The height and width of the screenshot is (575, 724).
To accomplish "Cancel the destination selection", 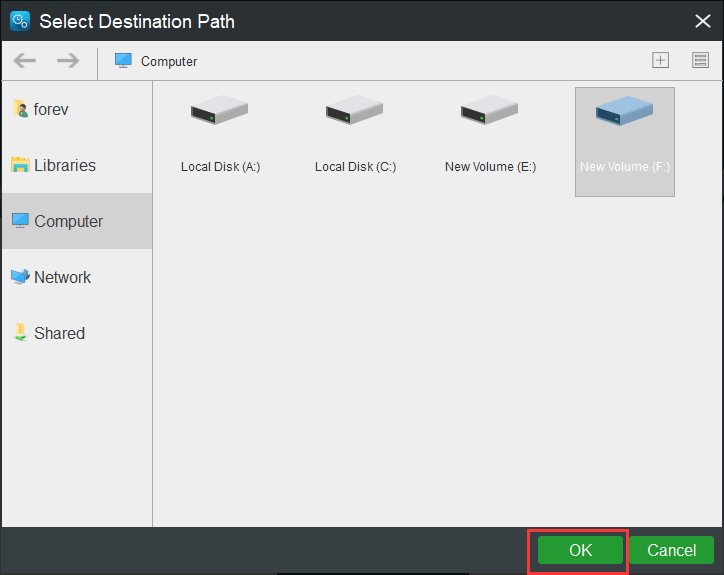I will coord(671,550).
